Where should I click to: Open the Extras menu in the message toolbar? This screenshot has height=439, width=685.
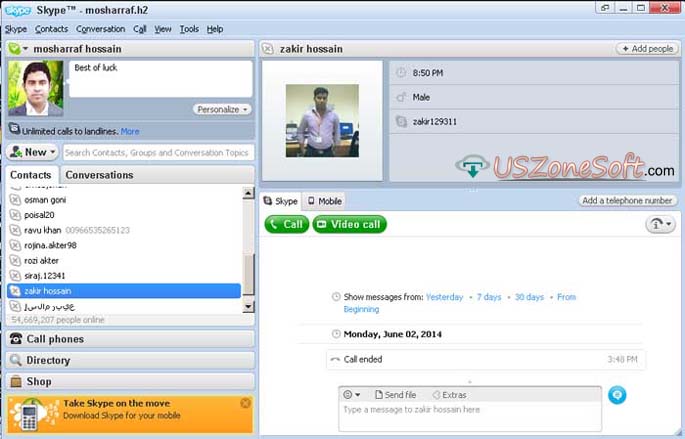coord(449,394)
